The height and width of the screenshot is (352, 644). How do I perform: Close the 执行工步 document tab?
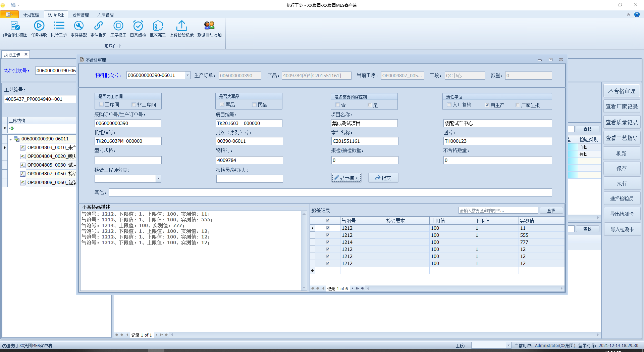pos(26,54)
